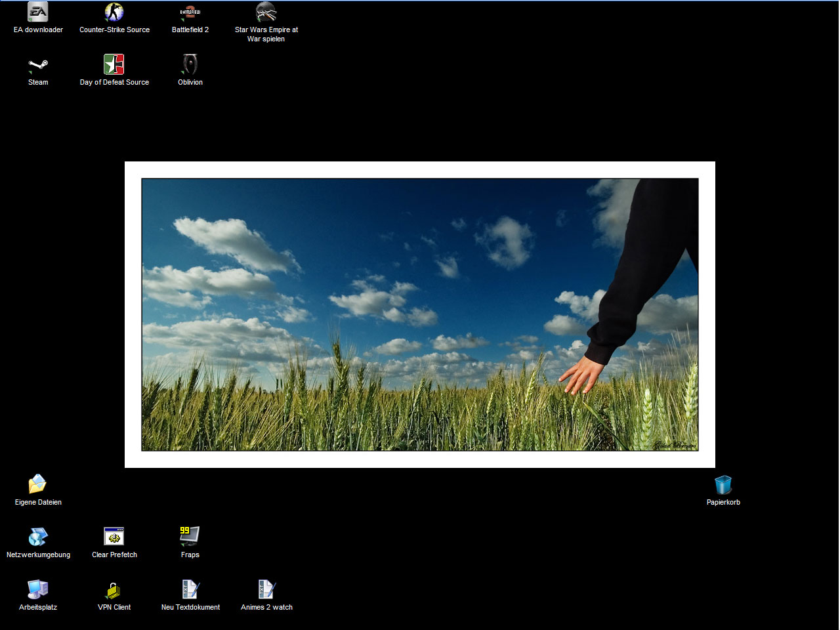Screen dimensions: 840x630
Task: Click the Netzwerkumgebung icon
Action: [x=38, y=537]
